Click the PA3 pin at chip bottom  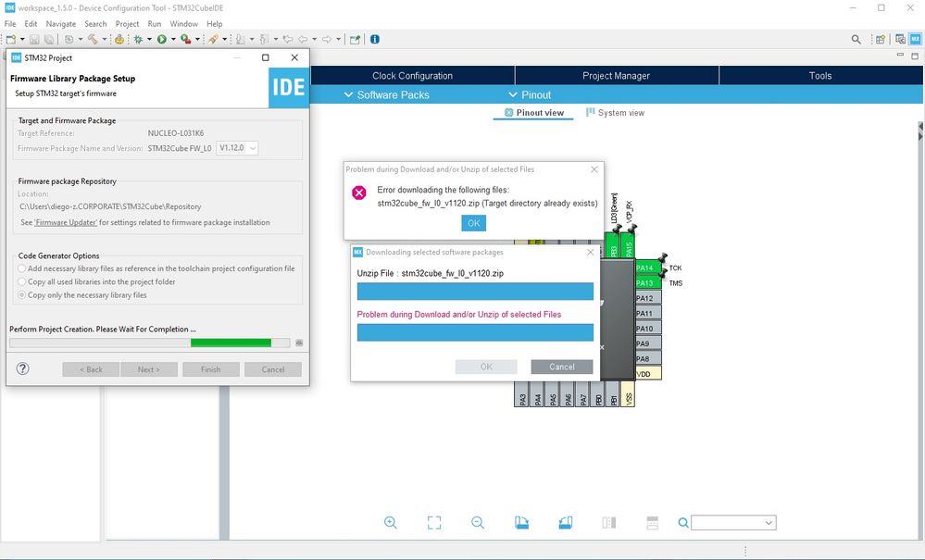pyautogui.click(x=522, y=393)
